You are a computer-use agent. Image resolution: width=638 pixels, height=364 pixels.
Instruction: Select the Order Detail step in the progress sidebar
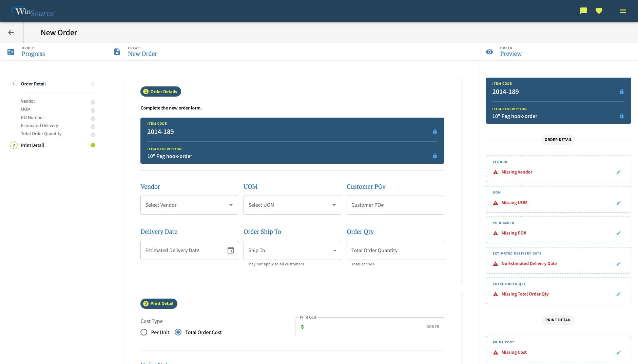pos(33,84)
